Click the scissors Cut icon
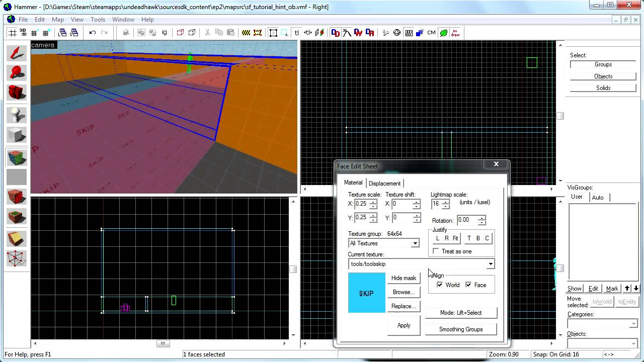This screenshot has height=362, width=644. coord(207,33)
